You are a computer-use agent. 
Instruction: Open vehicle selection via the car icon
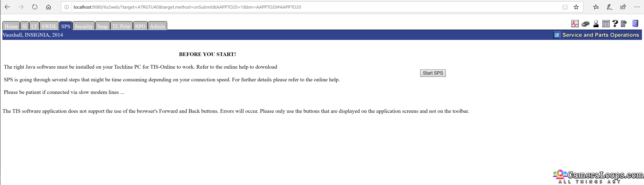point(585,24)
